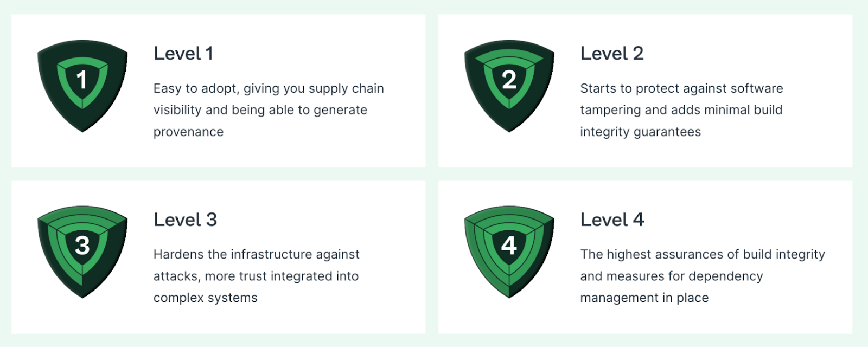The width and height of the screenshot is (868, 348).
Task: Click the Level 1 shield icon
Action: tap(82, 85)
